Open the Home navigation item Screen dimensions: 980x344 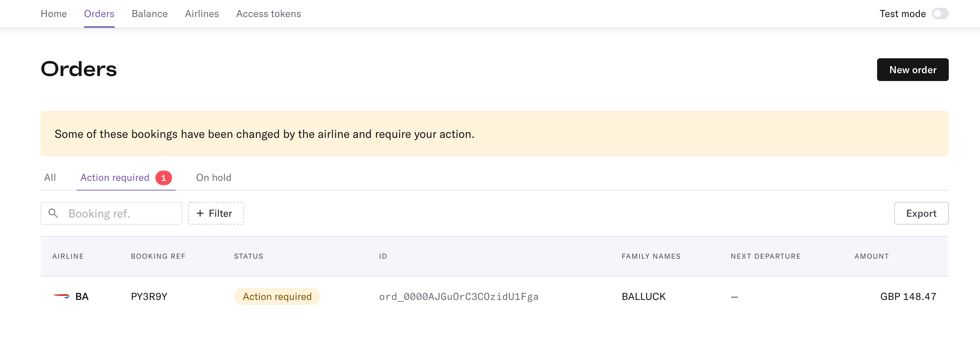click(54, 14)
